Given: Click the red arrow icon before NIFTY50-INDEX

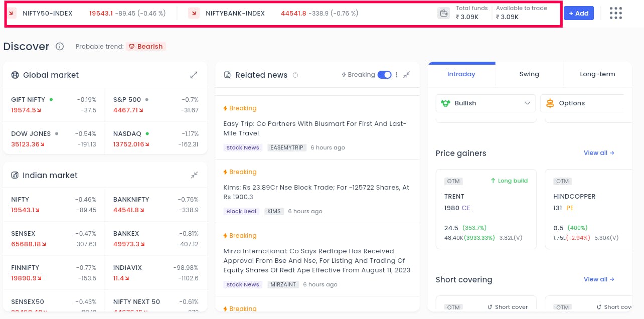Looking at the screenshot, I should 12,14.
